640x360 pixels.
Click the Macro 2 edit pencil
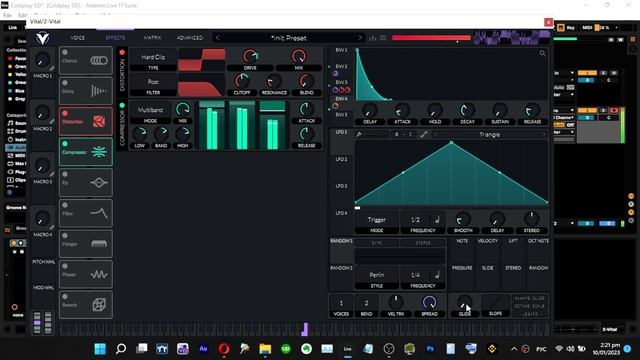coord(52,122)
